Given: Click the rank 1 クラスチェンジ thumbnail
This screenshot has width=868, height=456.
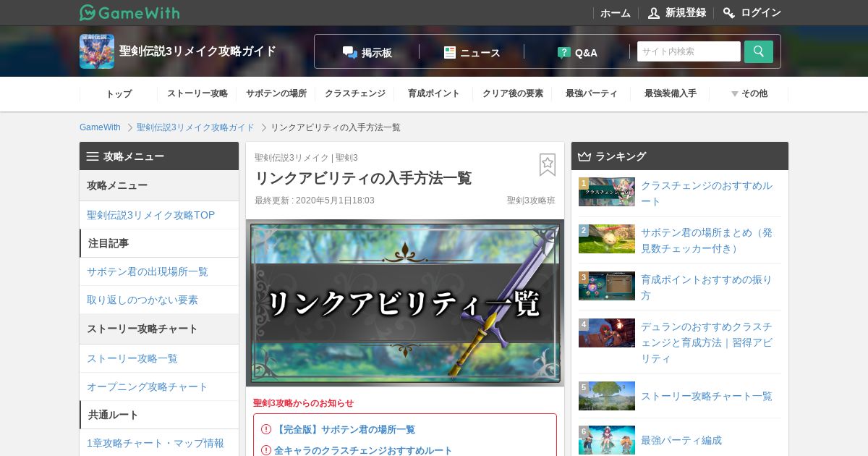Looking at the screenshot, I should coord(607,192).
